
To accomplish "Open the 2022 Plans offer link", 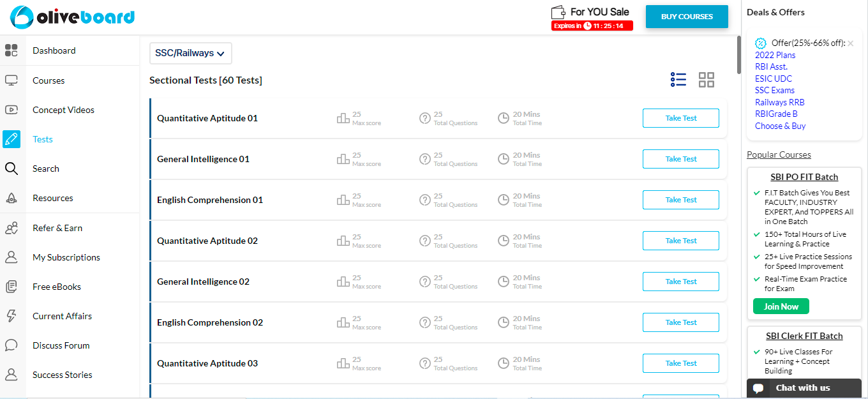I will [x=775, y=55].
